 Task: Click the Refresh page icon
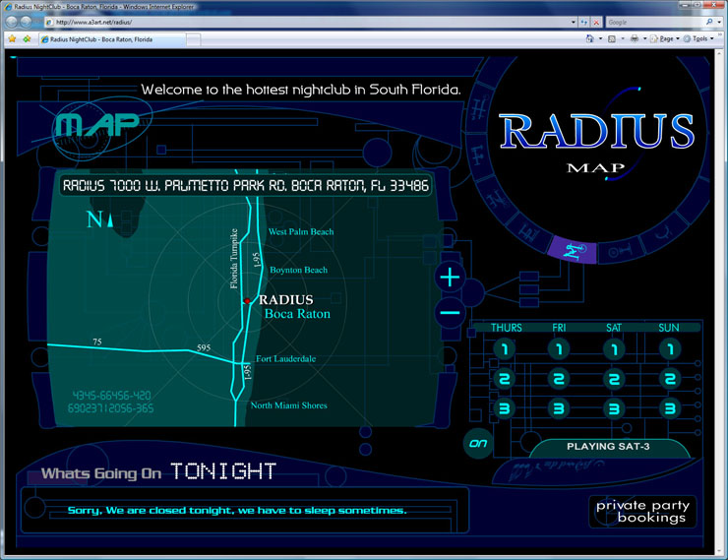(583, 22)
